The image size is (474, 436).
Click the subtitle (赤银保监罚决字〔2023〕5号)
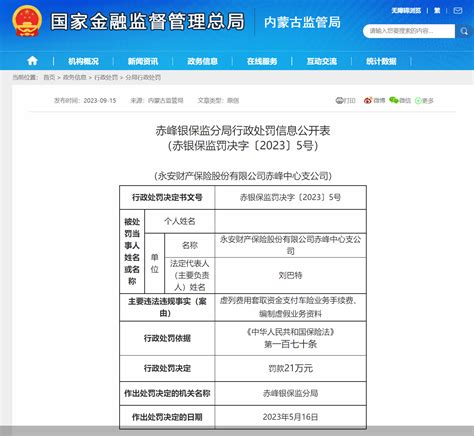coord(243,146)
